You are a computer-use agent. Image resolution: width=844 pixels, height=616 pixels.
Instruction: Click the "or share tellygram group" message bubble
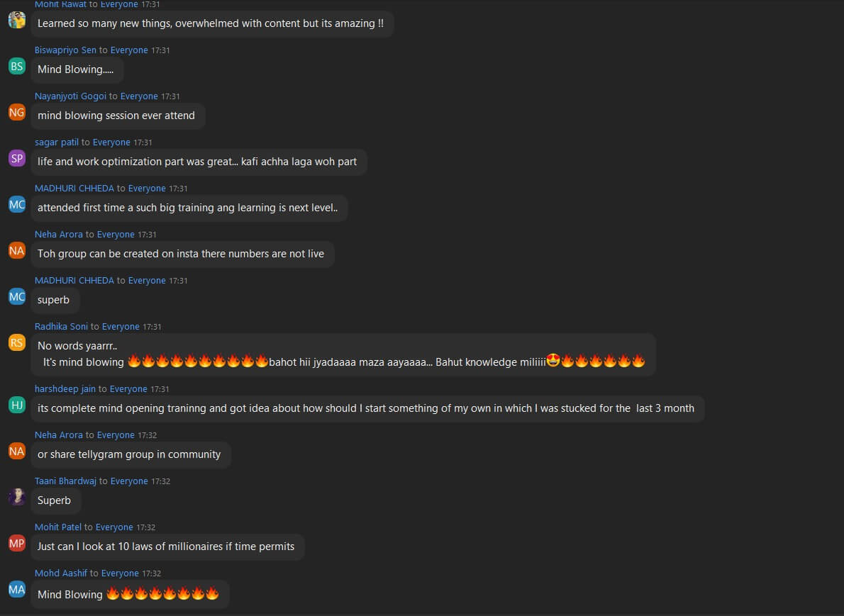[x=129, y=454]
